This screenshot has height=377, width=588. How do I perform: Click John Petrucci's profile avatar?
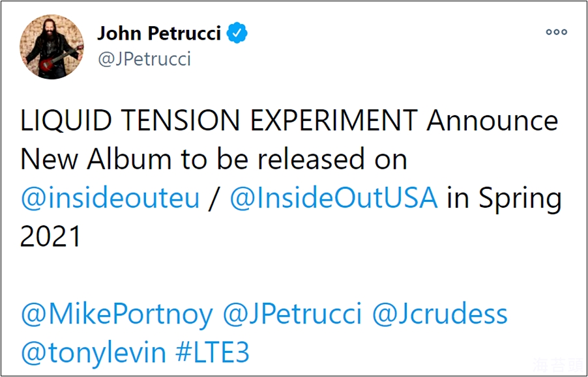pos(51,46)
